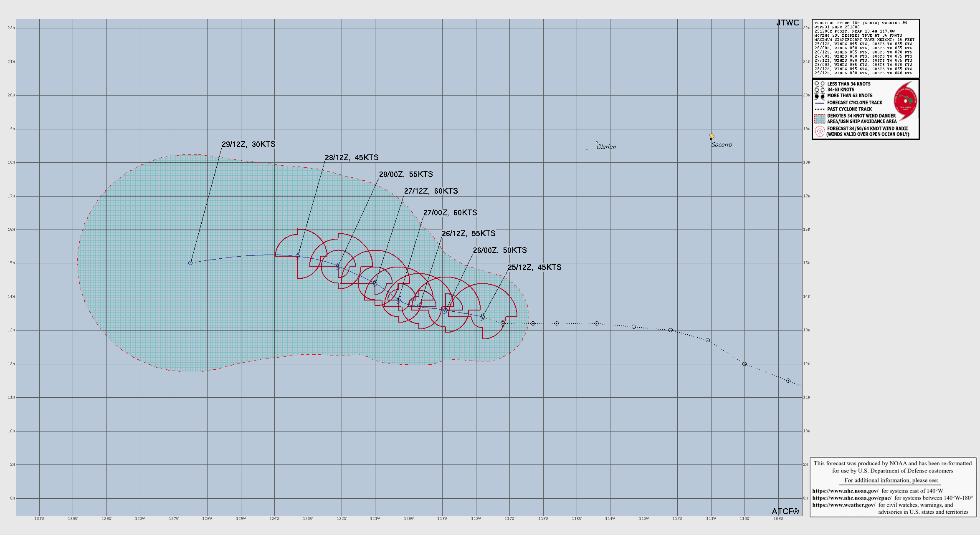This screenshot has width=980, height=535.
Task: Click the Socorro island yellow marker
Action: [x=712, y=136]
